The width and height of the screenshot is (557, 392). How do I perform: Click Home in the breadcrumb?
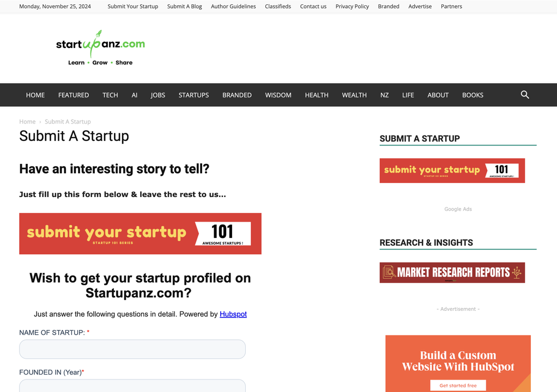coord(27,121)
